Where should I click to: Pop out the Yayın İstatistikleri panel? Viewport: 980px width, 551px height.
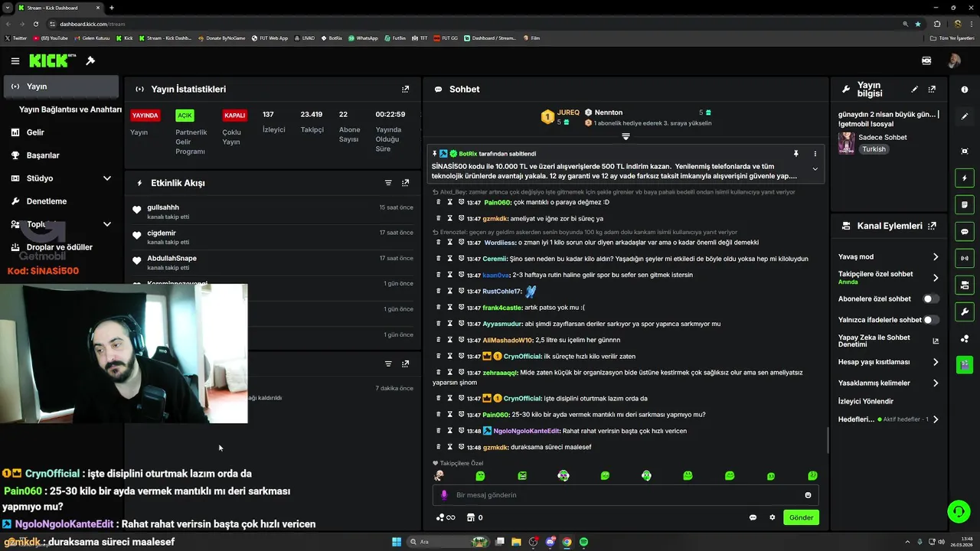pyautogui.click(x=405, y=89)
